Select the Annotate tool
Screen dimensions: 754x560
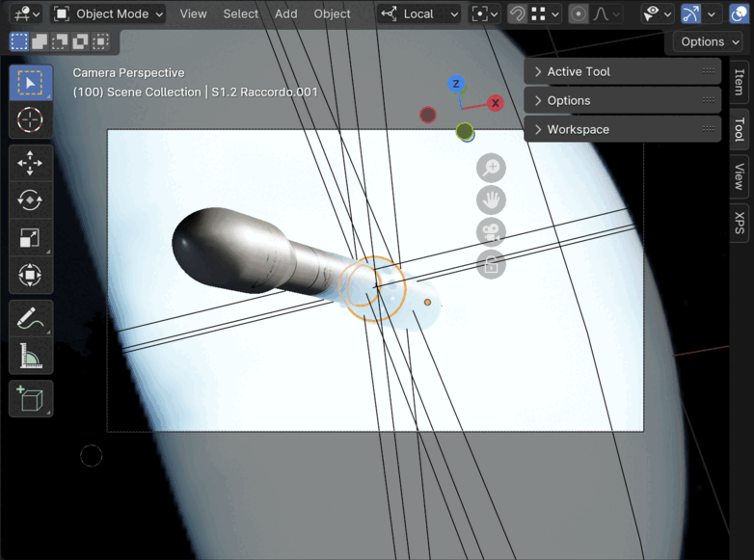click(30, 318)
